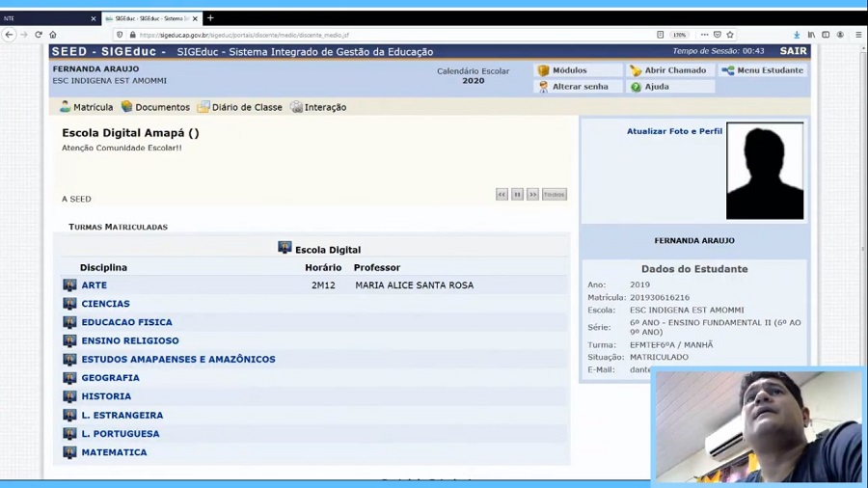Open the L. PORTUGUESA discipline link
The height and width of the screenshot is (488, 868).
121,434
